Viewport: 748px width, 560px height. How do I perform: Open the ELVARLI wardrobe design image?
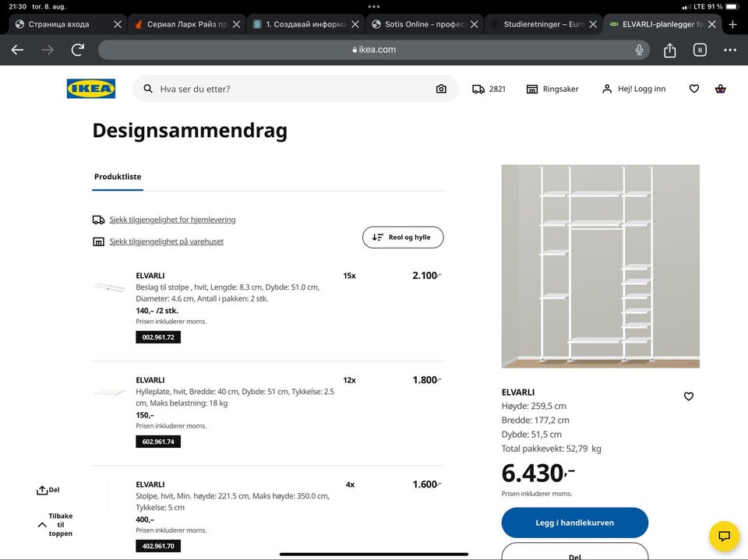coord(601,266)
